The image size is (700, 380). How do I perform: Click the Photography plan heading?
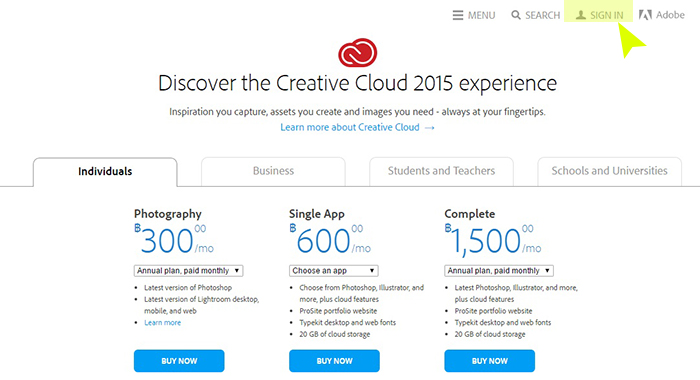click(x=168, y=214)
